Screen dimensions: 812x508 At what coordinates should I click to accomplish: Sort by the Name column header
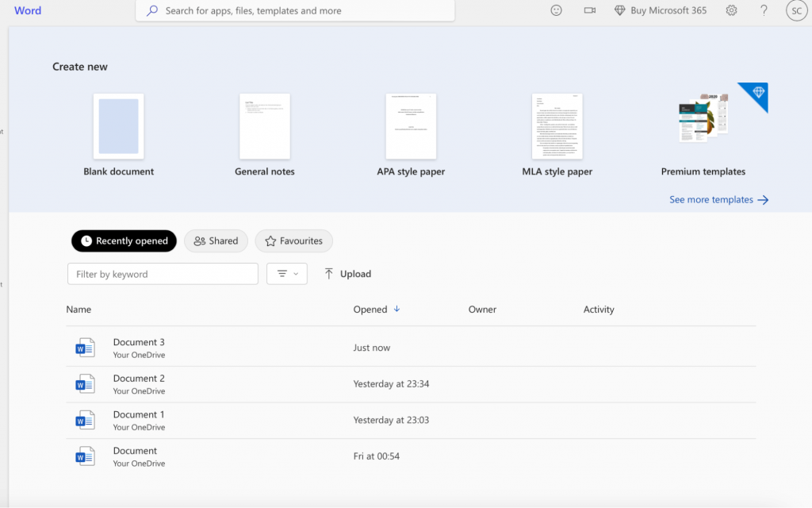tap(79, 310)
